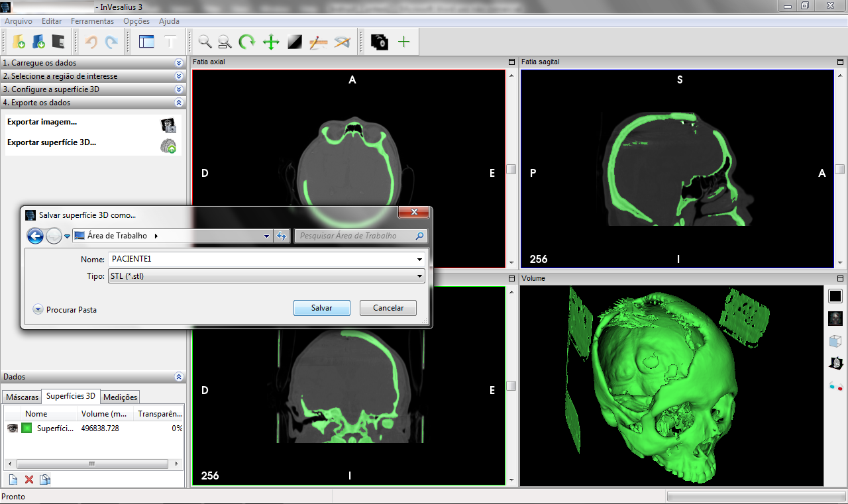Click the 'Pesquisar Área de Trabalho' search box
Screen dimensions: 848x504
tap(361, 236)
